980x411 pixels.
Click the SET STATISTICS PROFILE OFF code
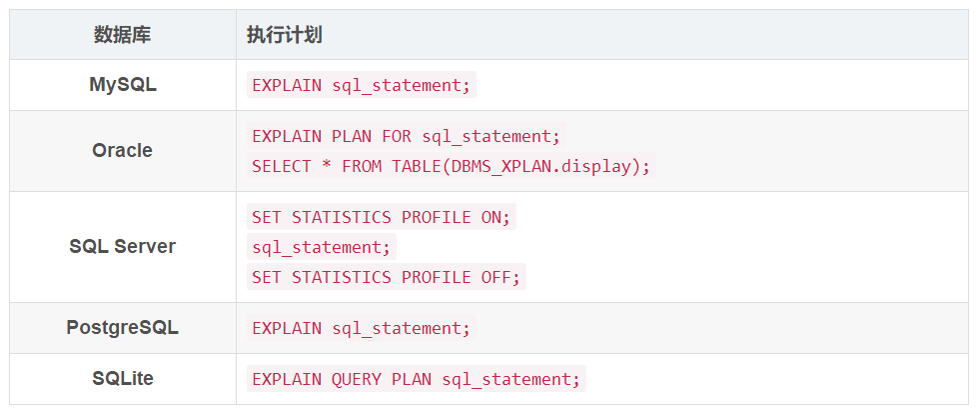(386, 277)
